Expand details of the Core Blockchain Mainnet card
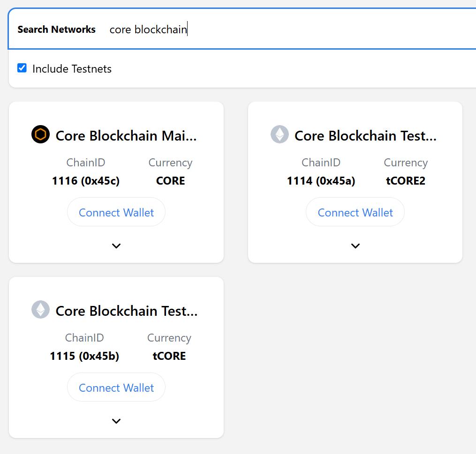Viewport: 476px width, 454px height. 116,246
